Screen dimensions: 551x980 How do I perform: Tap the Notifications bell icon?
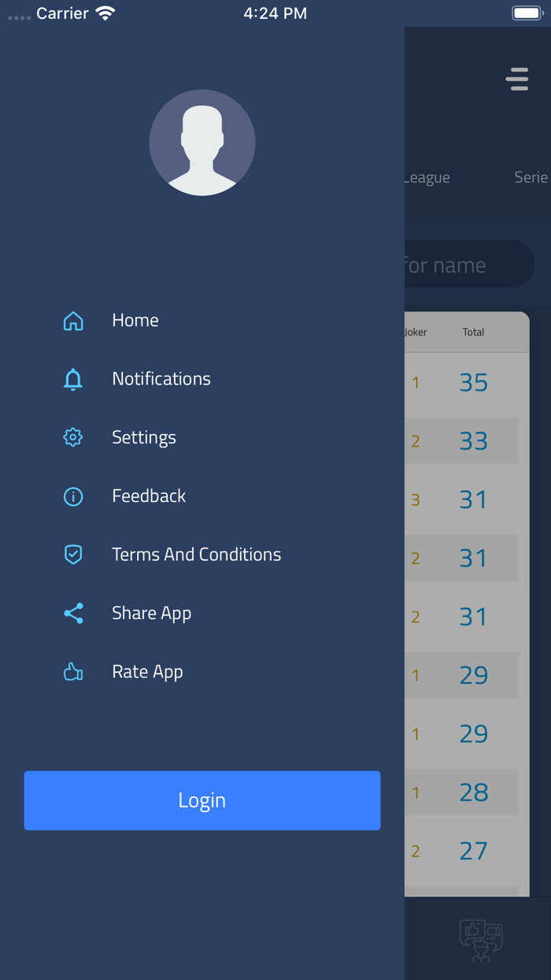point(73,379)
